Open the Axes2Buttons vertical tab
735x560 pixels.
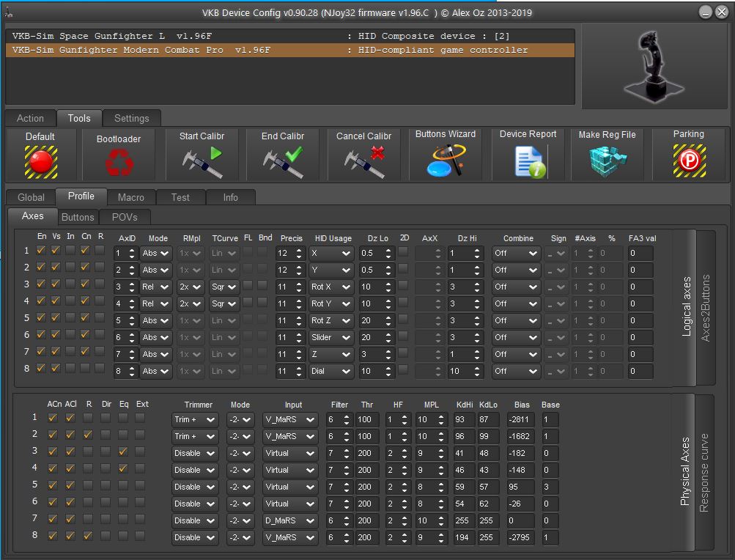[x=706, y=308]
